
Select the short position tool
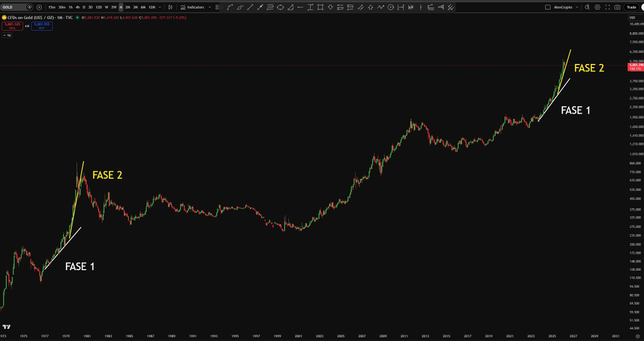pos(350,8)
